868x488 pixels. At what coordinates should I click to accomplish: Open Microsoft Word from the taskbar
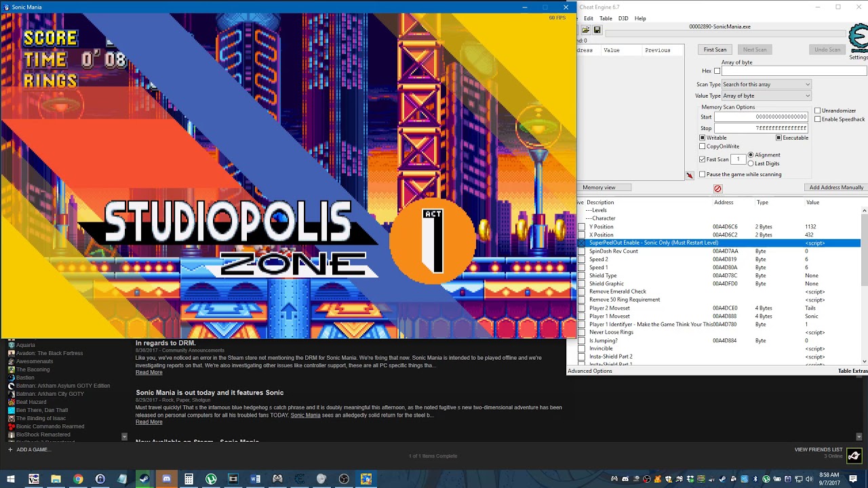point(256,479)
